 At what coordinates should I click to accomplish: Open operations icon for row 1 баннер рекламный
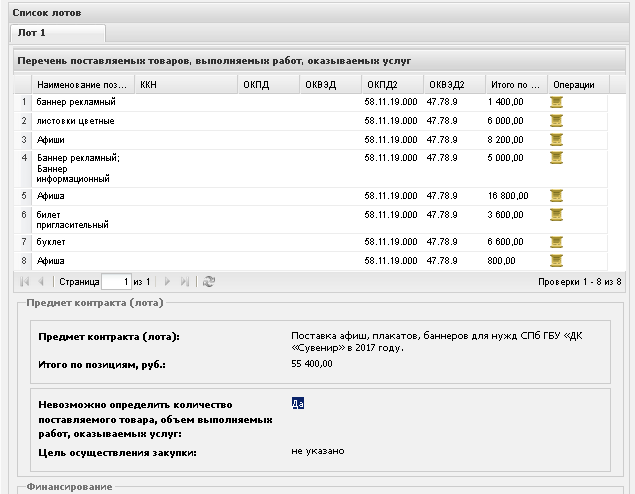click(556, 102)
